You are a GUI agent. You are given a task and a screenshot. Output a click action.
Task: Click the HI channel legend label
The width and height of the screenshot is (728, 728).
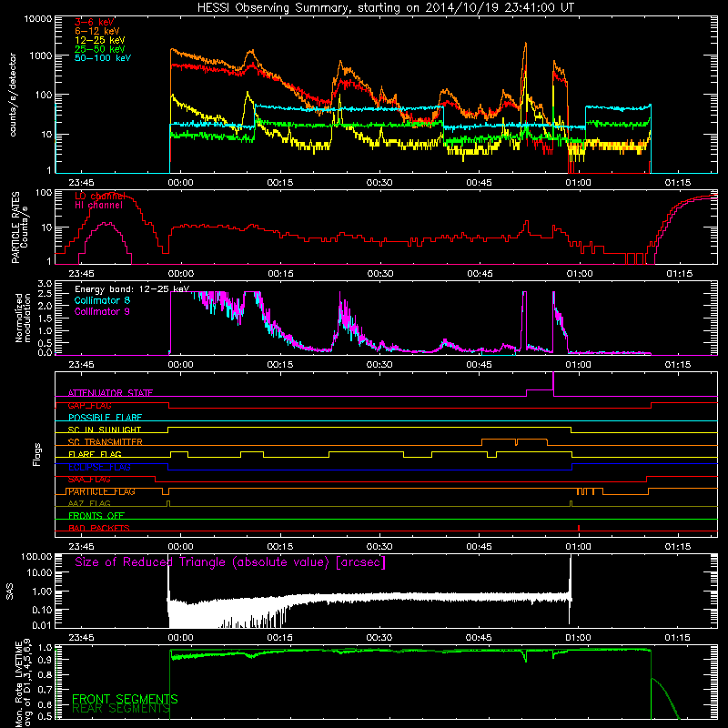point(98,205)
